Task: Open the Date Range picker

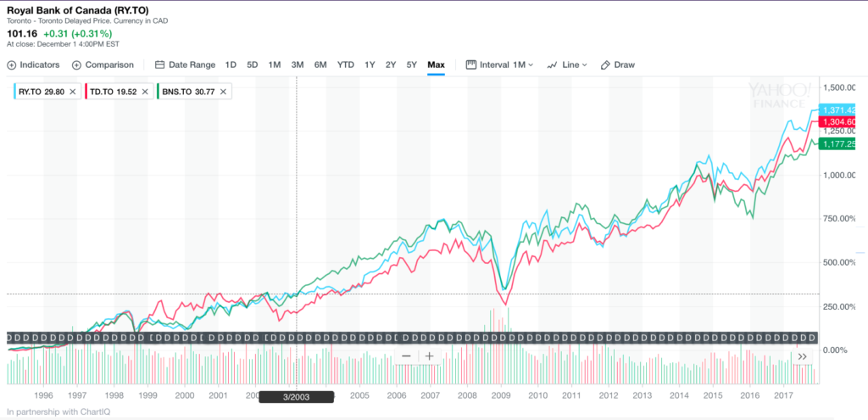Action: [185, 64]
